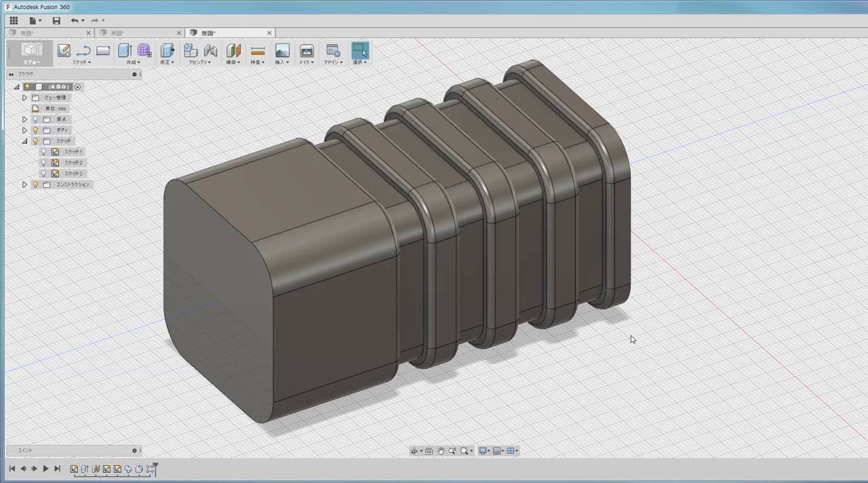The width and height of the screenshot is (868, 483).
Task: Select the Insert image icon
Action: (282, 50)
